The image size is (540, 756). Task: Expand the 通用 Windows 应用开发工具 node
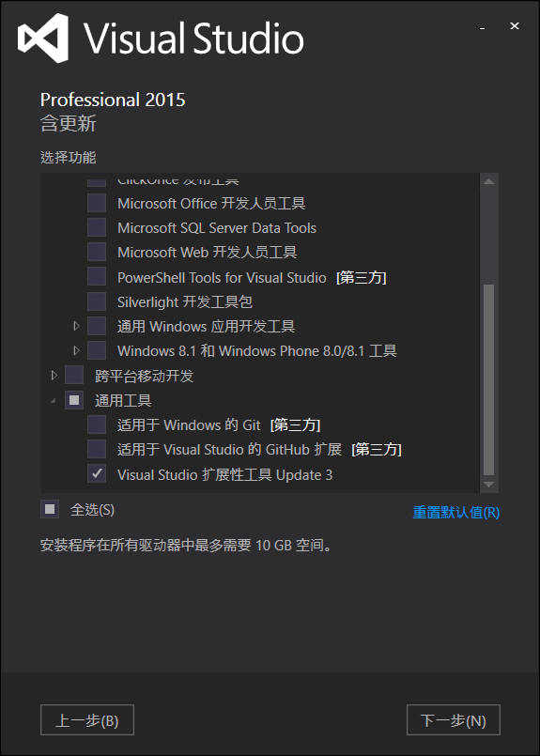pos(76,327)
